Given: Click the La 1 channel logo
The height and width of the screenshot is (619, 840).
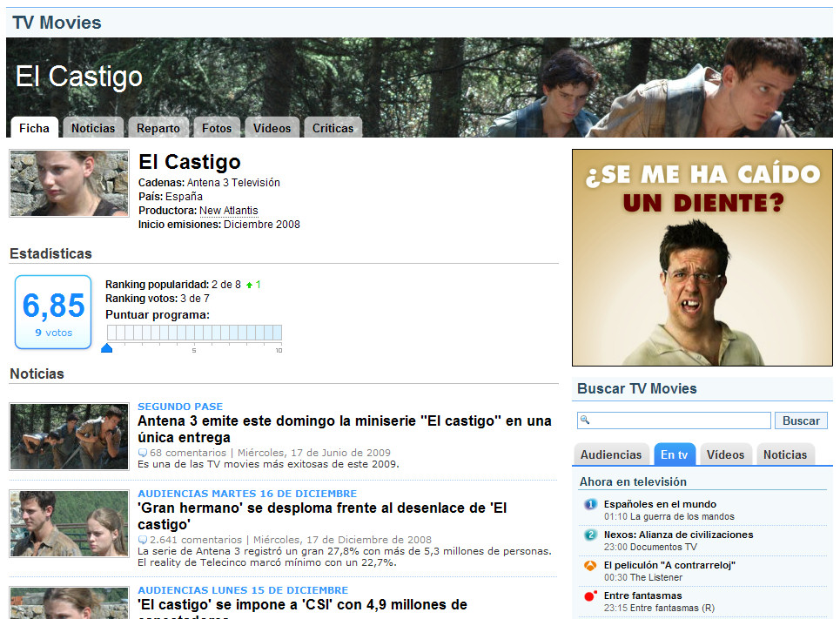Looking at the screenshot, I should point(590,504).
